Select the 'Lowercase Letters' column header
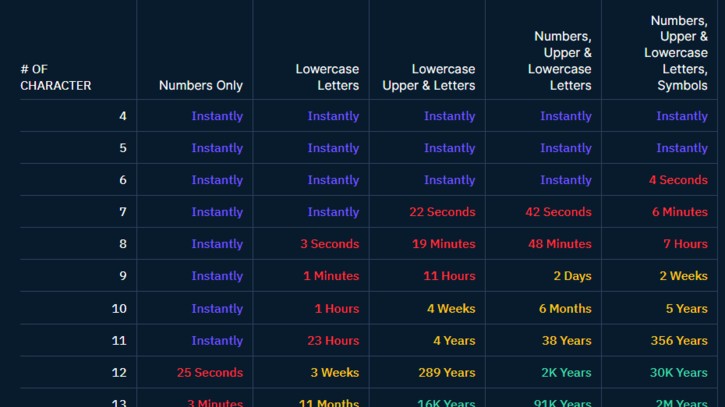This screenshot has height=407, width=725. coord(327,77)
